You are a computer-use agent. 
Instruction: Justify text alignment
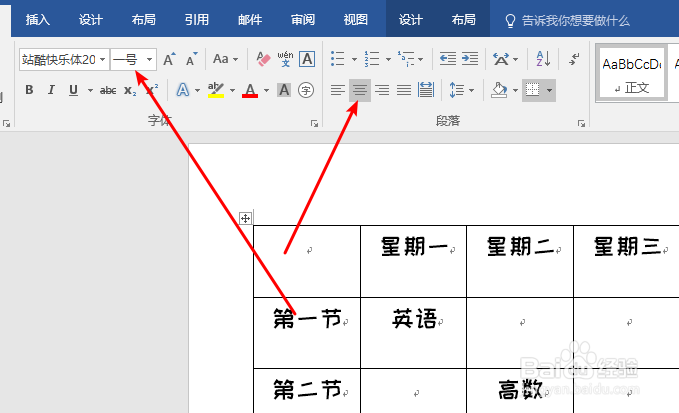pos(404,90)
